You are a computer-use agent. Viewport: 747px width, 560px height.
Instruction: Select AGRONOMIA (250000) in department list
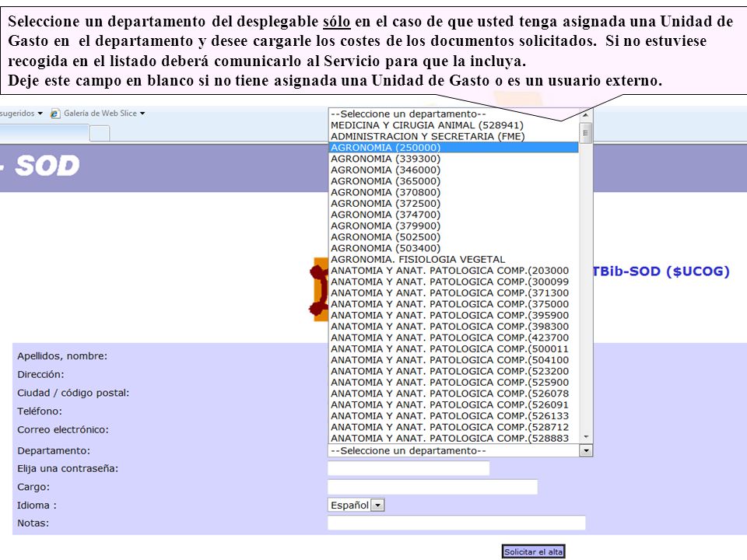tap(454, 148)
